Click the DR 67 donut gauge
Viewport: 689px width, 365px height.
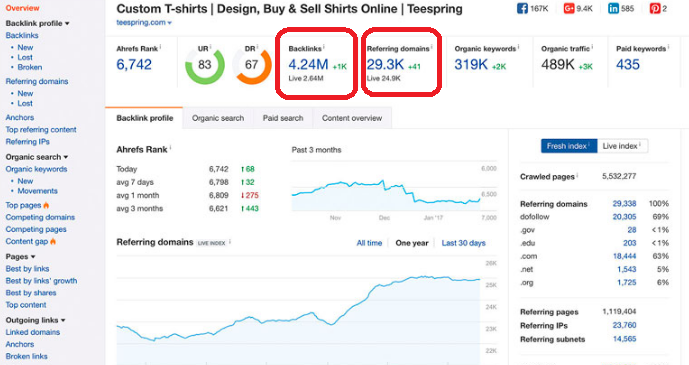click(x=252, y=65)
